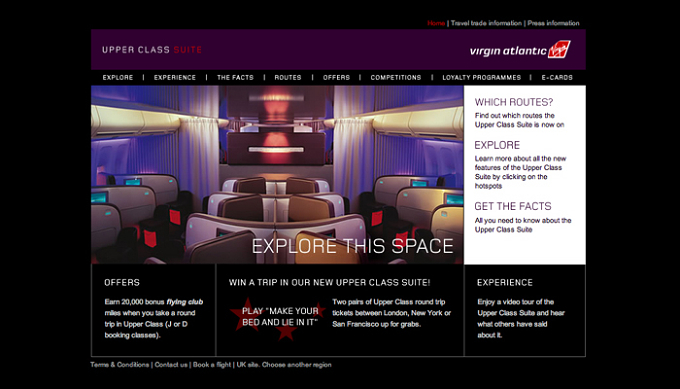680x389 pixels.
Task: Click the Experience panel heading
Action: (x=505, y=282)
